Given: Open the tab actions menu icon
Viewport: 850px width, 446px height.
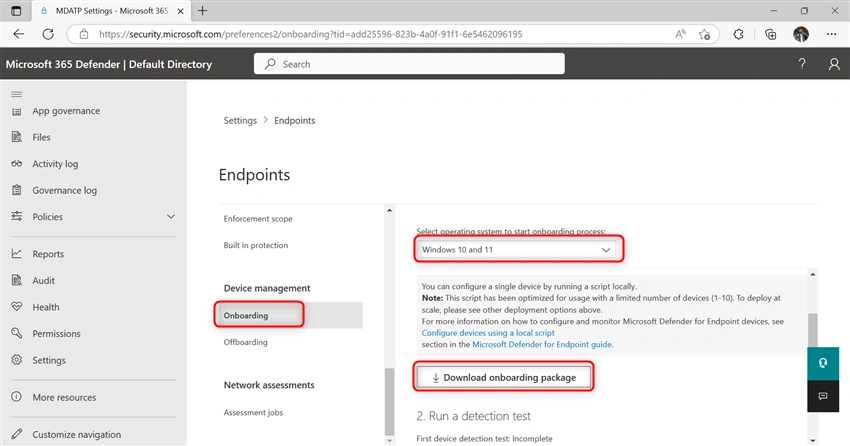Looking at the screenshot, I should pos(16,11).
